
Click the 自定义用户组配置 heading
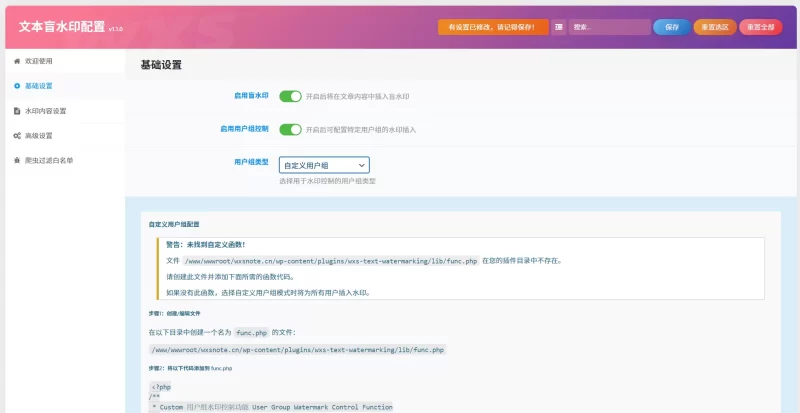(x=173, y=224)
